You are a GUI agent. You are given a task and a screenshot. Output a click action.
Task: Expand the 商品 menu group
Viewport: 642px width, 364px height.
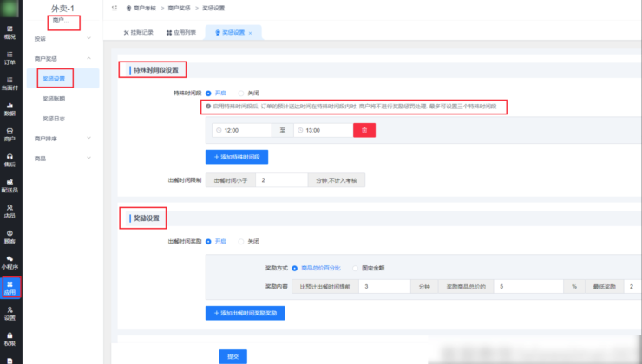63,159
